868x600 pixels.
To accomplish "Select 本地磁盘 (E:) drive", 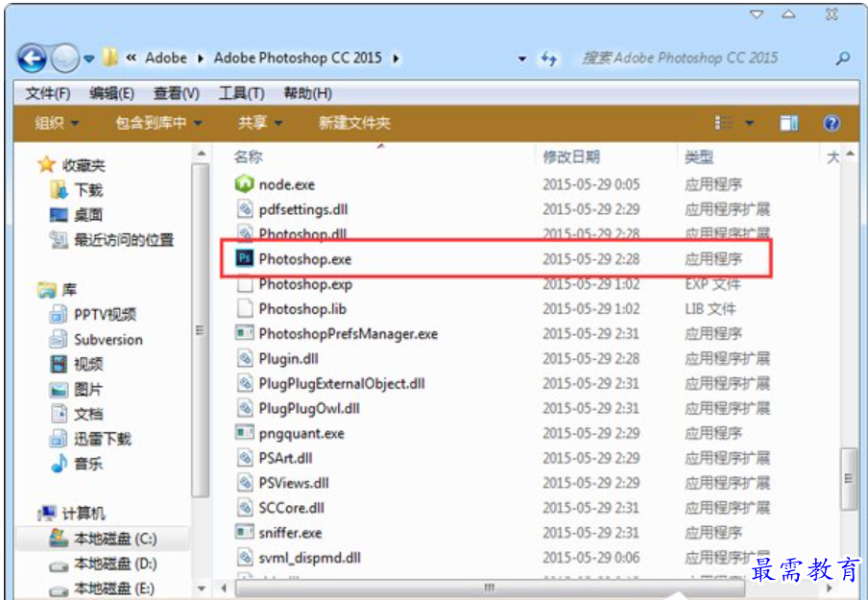I will click(x=114, y=588).
